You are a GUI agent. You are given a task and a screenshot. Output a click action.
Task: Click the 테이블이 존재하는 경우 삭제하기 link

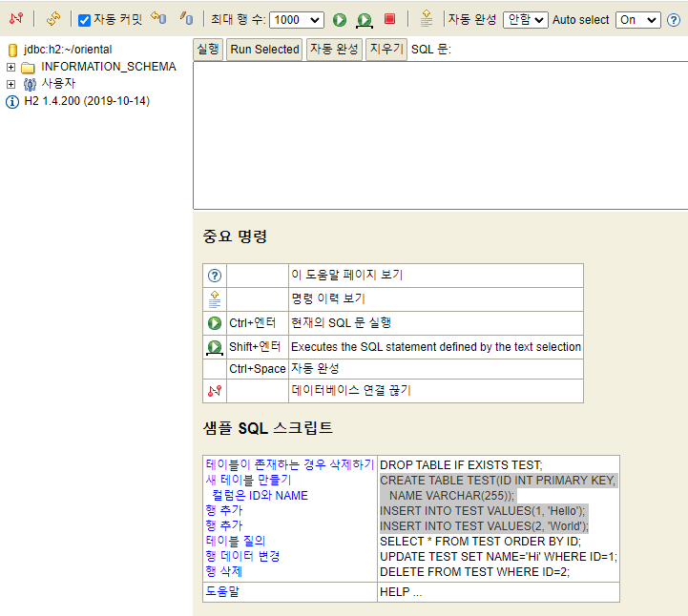289,464
